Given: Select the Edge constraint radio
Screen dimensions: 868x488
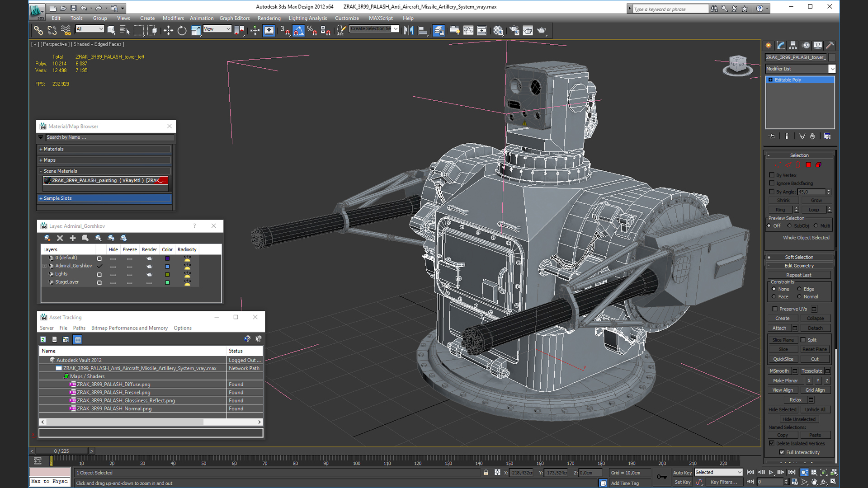Looking at the screenshot, I should coord(799,289).
